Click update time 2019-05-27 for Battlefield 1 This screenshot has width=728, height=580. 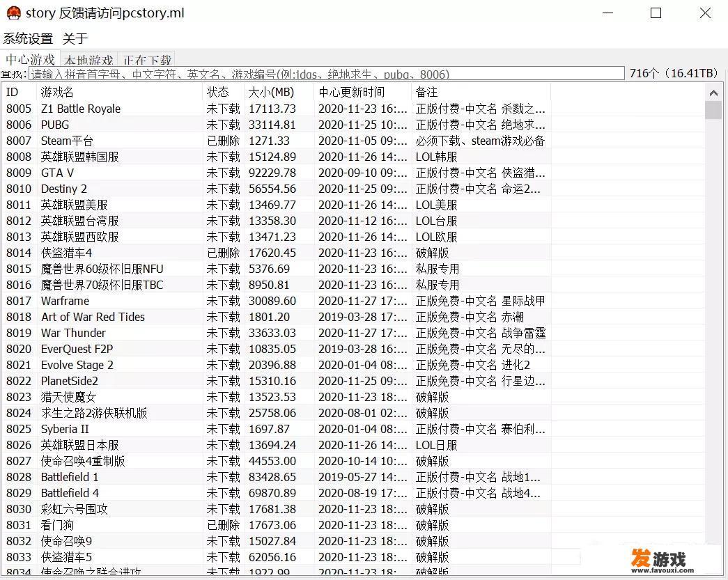point(363,477)
